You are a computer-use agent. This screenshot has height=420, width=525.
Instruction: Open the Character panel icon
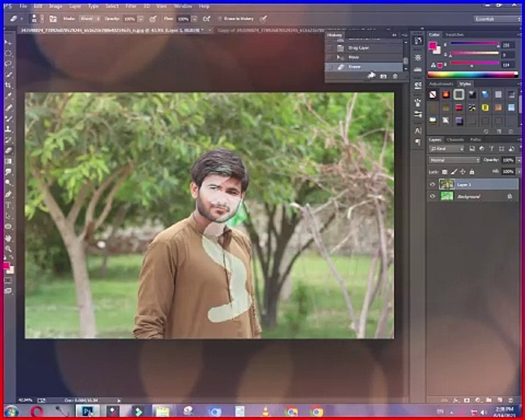(418, 131)
